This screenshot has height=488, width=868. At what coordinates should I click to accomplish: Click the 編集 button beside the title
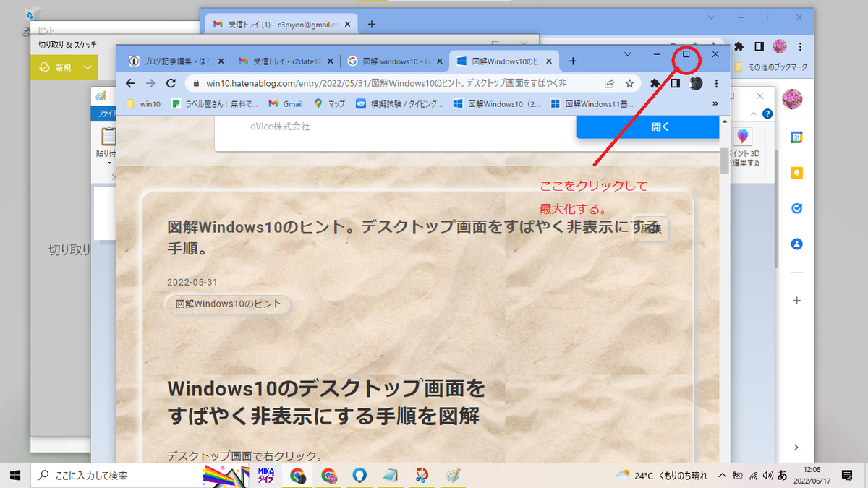pos(651,228)
